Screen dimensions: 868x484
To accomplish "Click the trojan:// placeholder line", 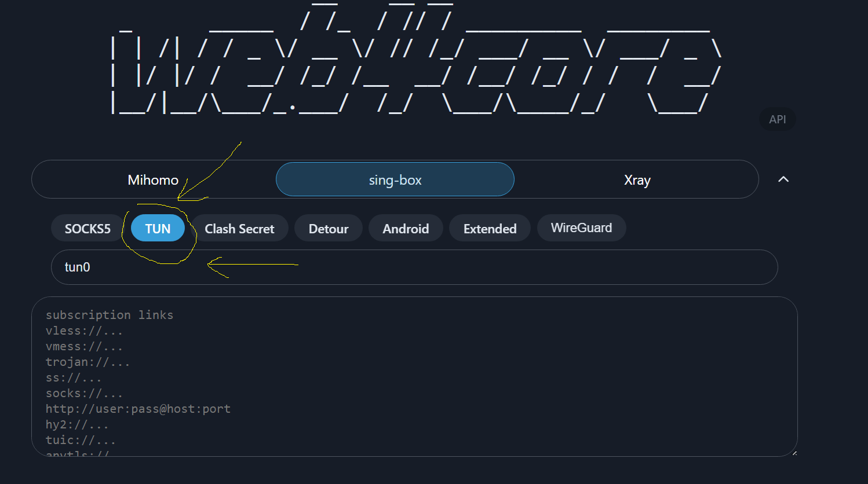I will [x=87, y=362].
